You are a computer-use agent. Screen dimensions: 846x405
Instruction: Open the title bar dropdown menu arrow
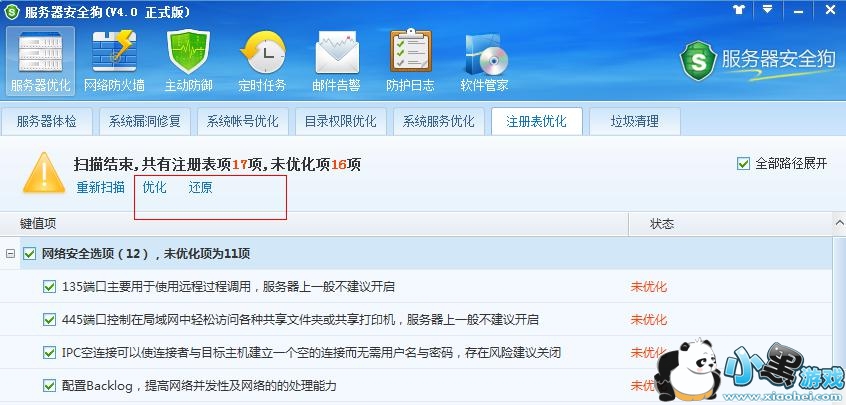pyautogui.click(x=767, y=10)
